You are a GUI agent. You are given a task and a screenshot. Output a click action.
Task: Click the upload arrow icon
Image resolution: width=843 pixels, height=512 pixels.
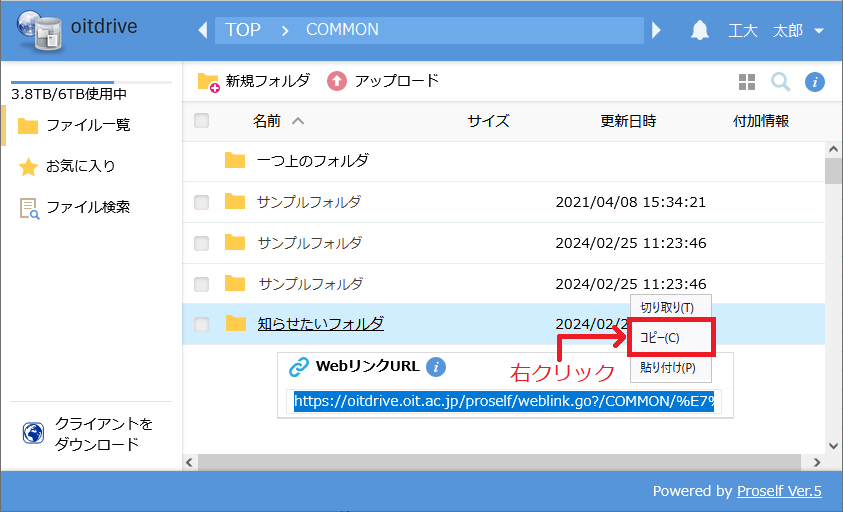pyautogui.click(x=337, y=81)
